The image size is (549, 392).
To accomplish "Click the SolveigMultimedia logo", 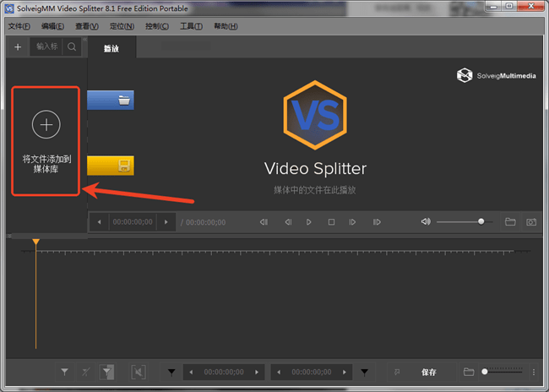I will [496, 75].
